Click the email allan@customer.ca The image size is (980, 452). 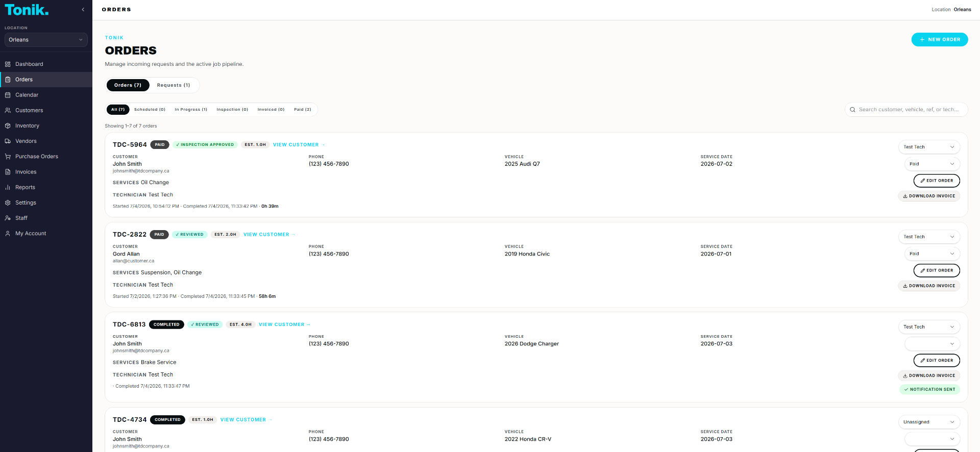(x=133, y=261)
